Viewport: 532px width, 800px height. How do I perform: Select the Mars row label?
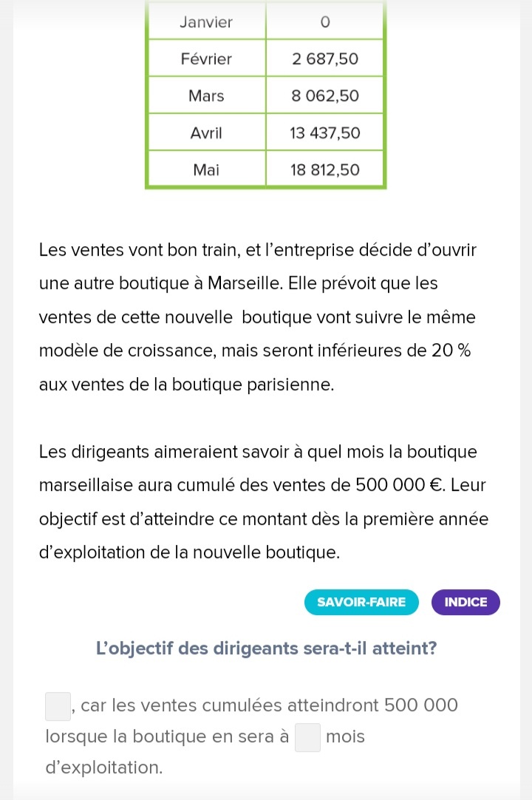206,96
